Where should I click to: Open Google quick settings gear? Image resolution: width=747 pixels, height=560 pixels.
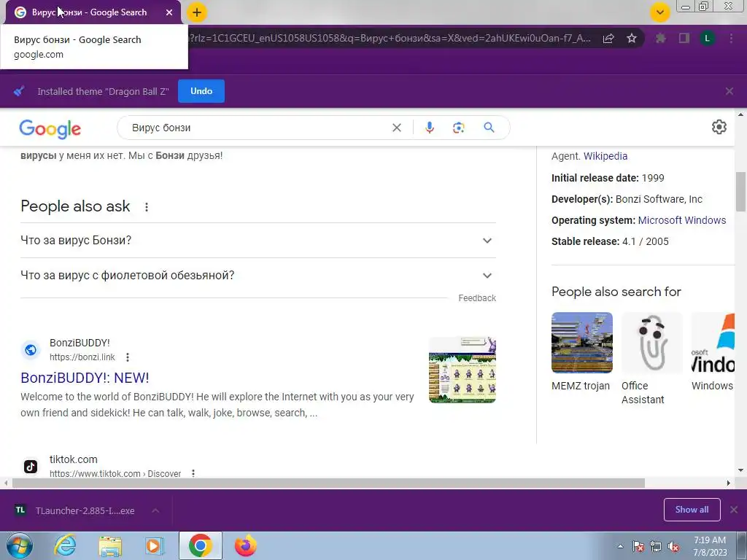pyautogui.click(x=719, y=127)
